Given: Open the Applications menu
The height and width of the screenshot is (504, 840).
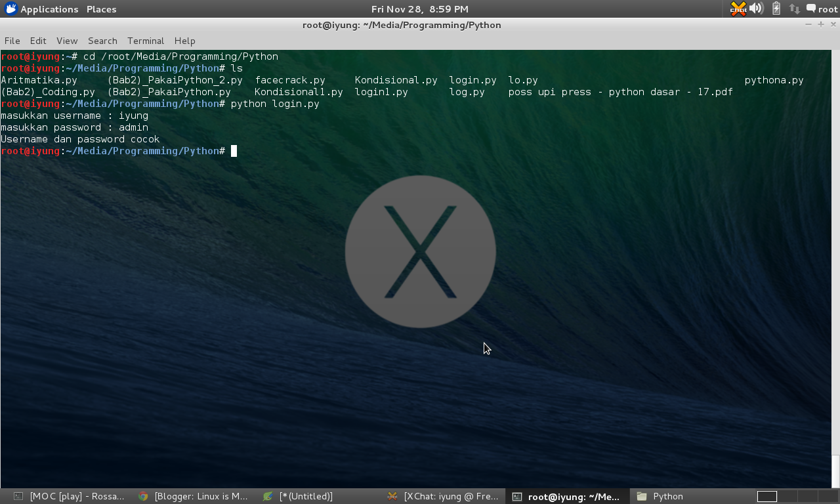Looking at the screenshot, I should coord(49,9).
